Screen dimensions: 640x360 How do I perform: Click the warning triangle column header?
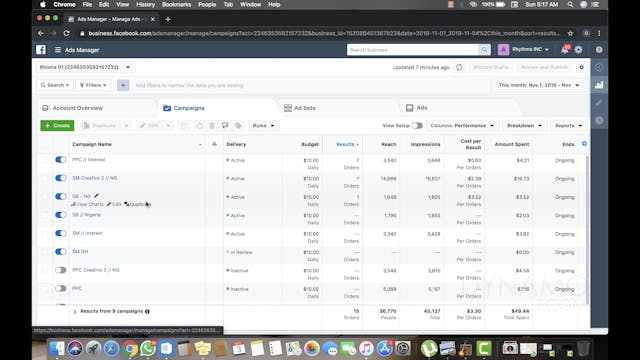(x=214, y=144)
